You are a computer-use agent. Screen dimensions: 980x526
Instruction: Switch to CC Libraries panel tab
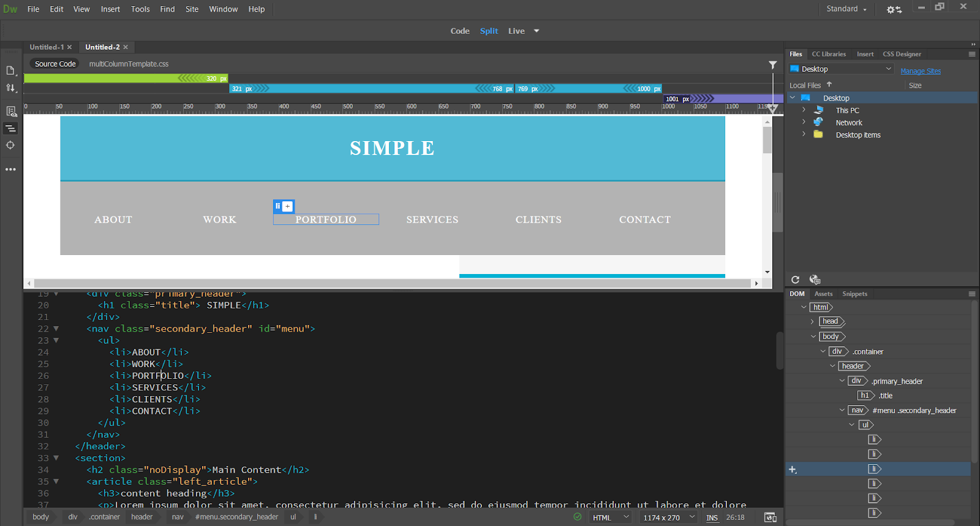coord(829,54)
